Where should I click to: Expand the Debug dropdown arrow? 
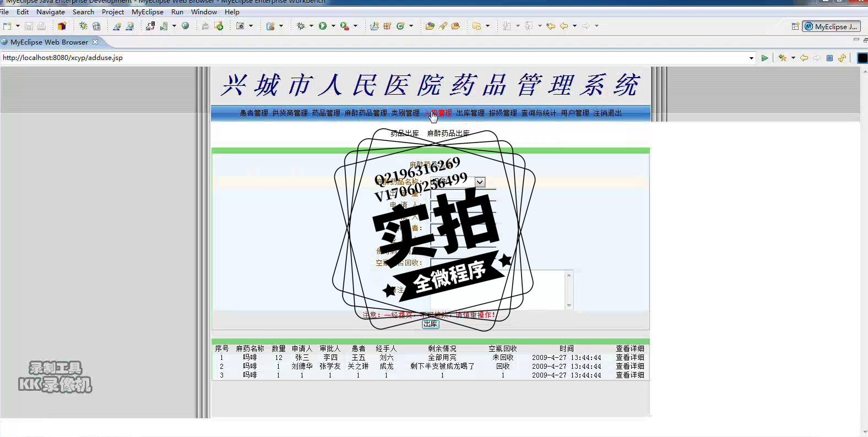311,26
